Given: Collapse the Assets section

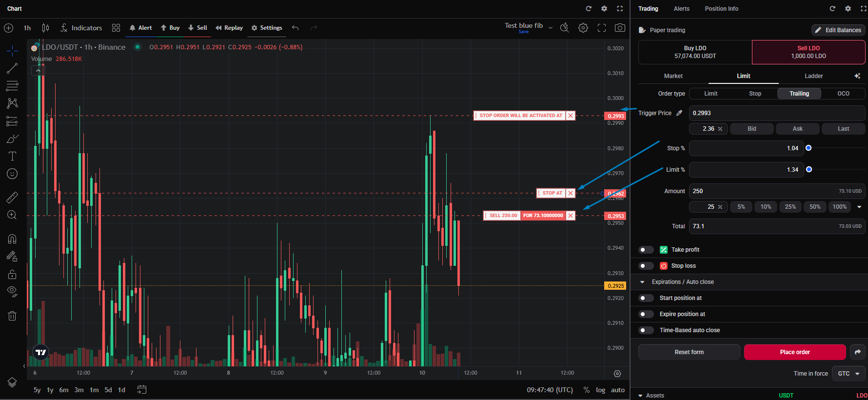Looking at the screenshot, I should 641,396.
